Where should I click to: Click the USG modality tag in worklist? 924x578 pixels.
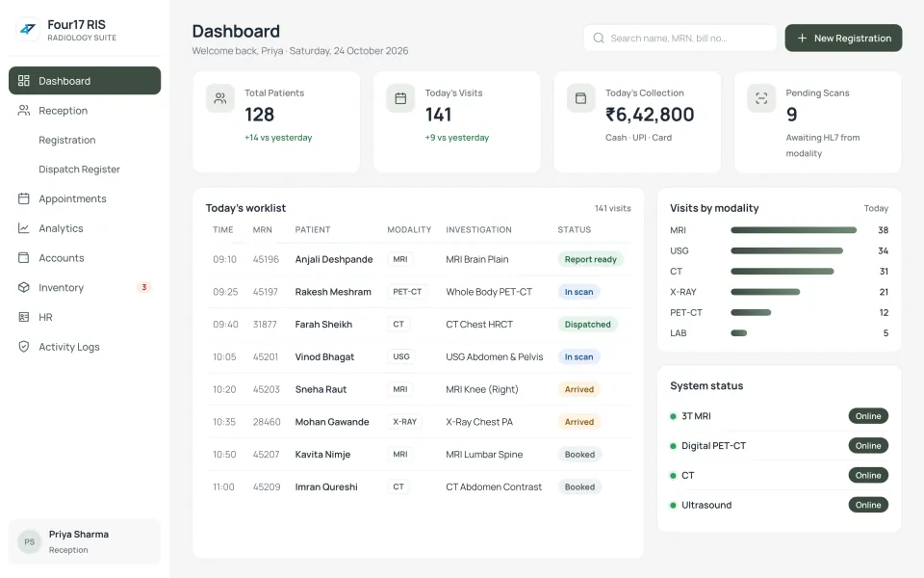click(x=401, y=356)
